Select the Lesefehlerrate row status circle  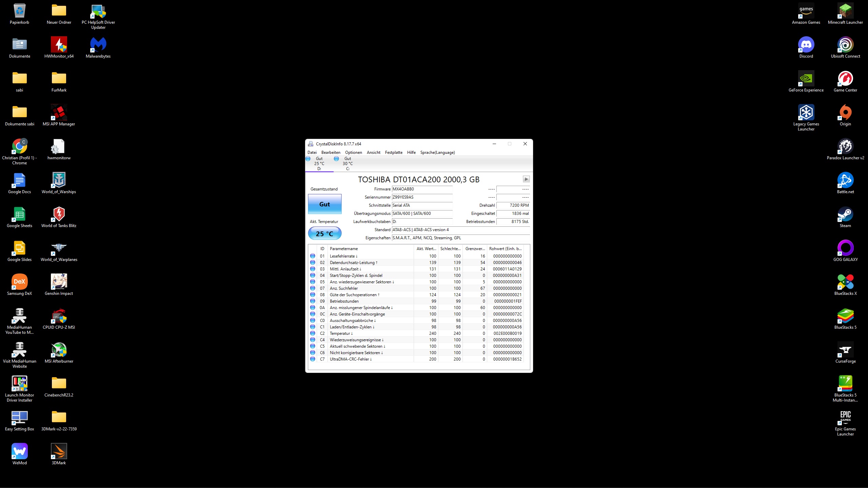coord(313,256)
